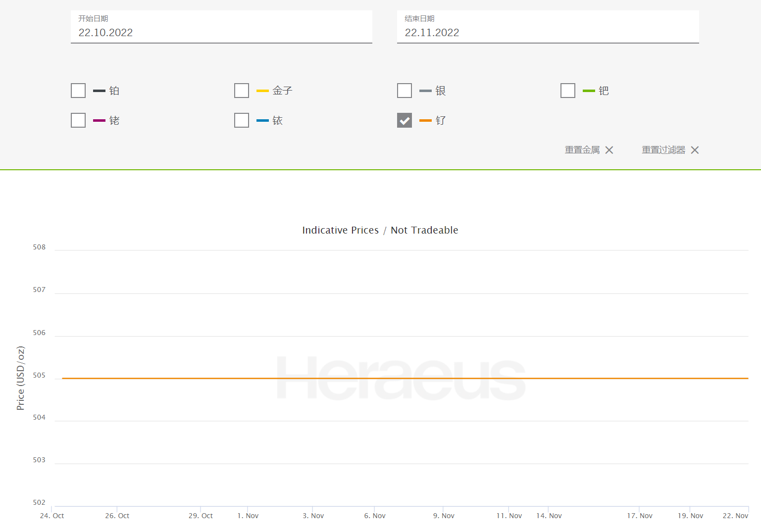
Task: Click the 24. Oct x-axis label
Action: click(x=52, y=516)
